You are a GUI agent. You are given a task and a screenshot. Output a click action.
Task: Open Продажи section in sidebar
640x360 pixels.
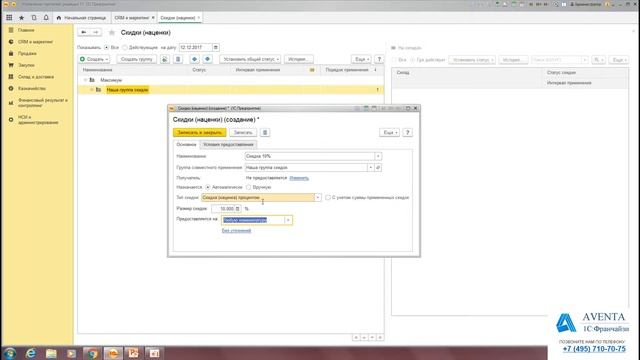[27, 53]
